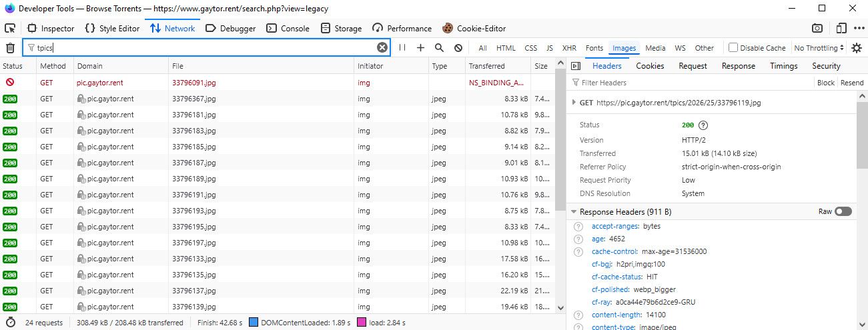
Task: Open network settings gear menu
Action: [x=857, y=48]
